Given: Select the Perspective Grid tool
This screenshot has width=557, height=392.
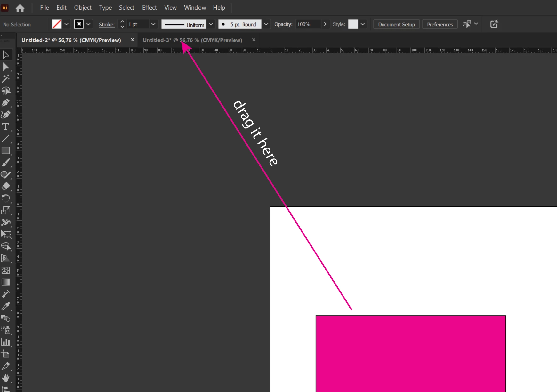Looking at the screenshot, I should click(x=6, y=258).
